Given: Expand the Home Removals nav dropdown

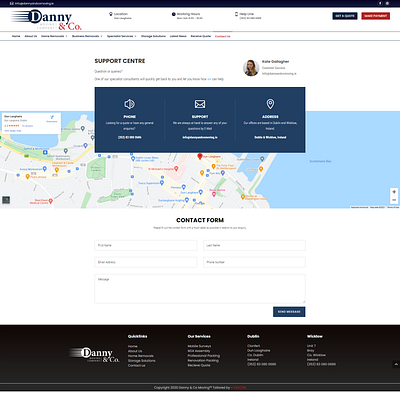Looking at the screenshot, I should coord(54,36).
